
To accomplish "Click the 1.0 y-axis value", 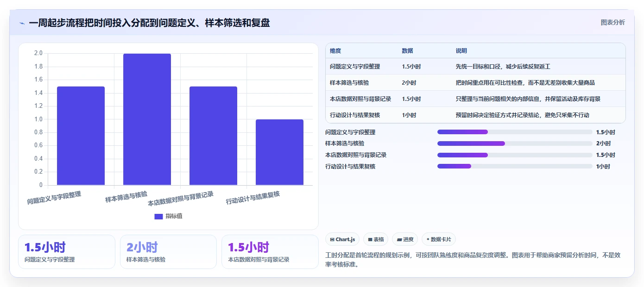I will 38,119.
